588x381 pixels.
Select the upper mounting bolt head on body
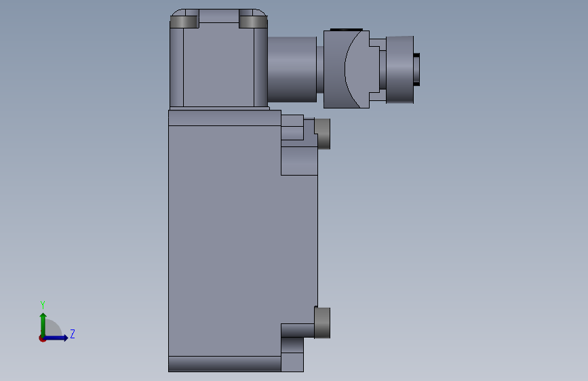coord(323,134)
